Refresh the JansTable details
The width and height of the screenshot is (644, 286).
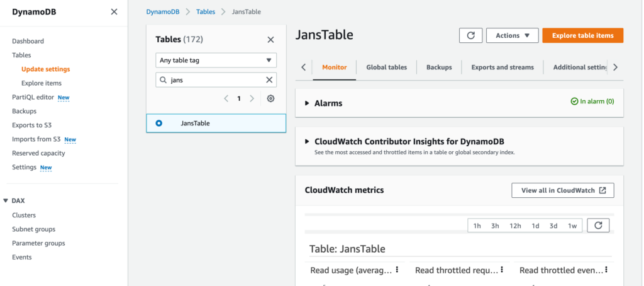pyautogui.click(x=470, y=35)
